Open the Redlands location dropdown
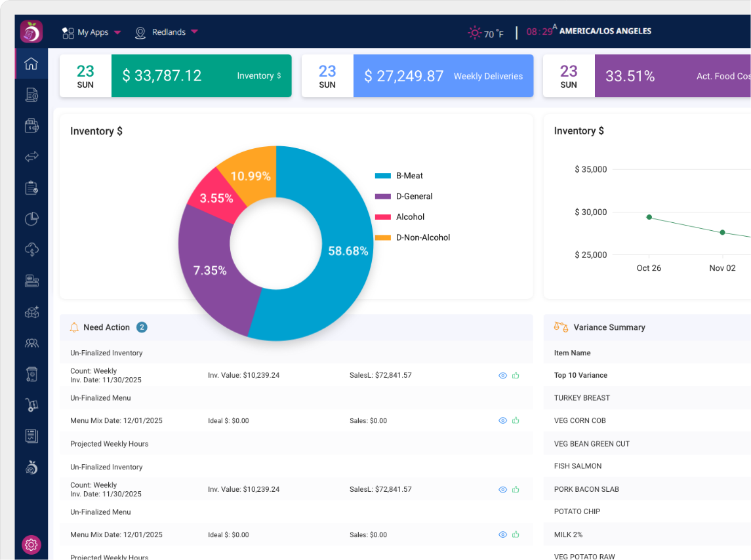 (167, 32)
